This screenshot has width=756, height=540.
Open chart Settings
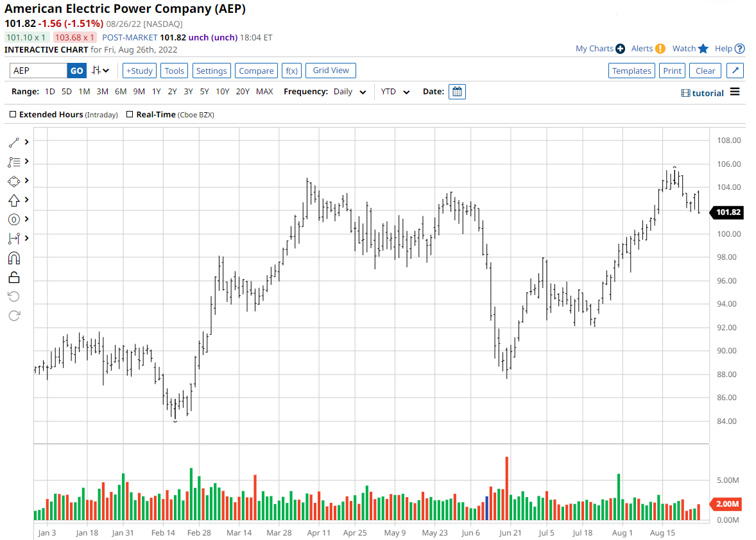click(x=211, y=71)
